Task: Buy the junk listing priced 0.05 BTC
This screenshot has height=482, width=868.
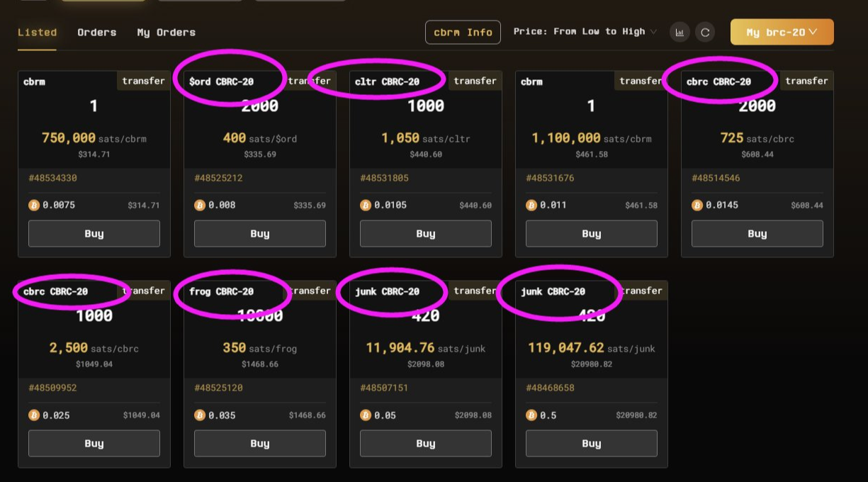Action: coord(426,444)
